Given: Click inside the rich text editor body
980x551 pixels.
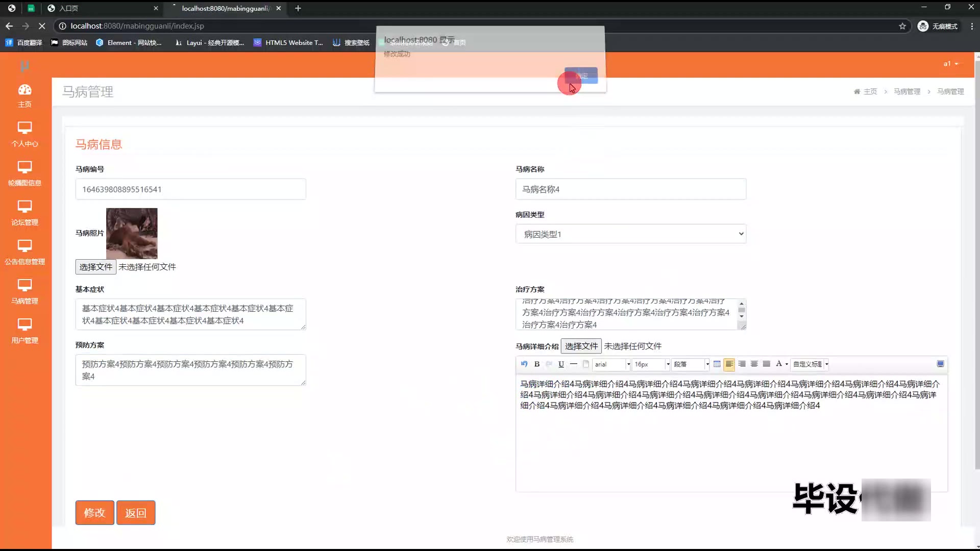Looking at the screenshot, I should tap(731, 434).
